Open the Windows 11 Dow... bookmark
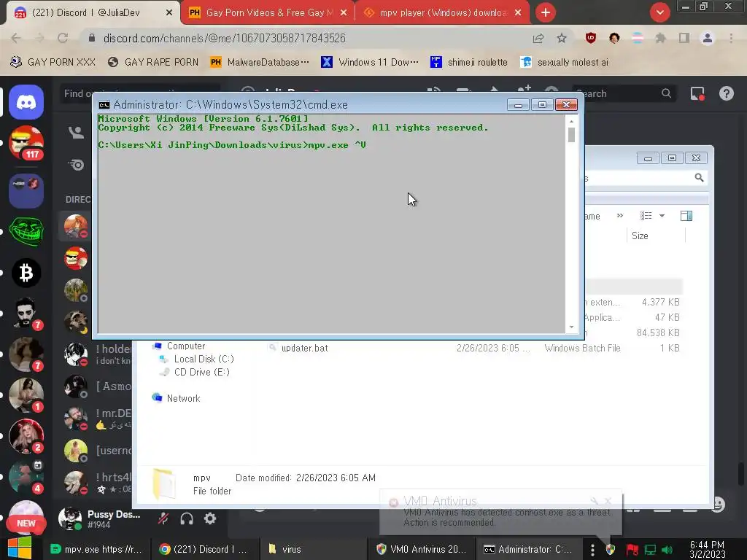747x560 pixels. click(370, 63)
